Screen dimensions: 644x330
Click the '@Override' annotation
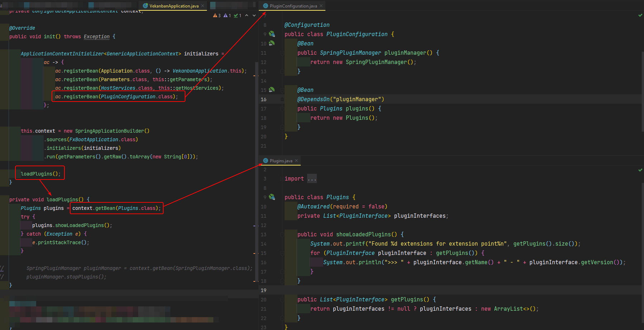click(22, 28)
